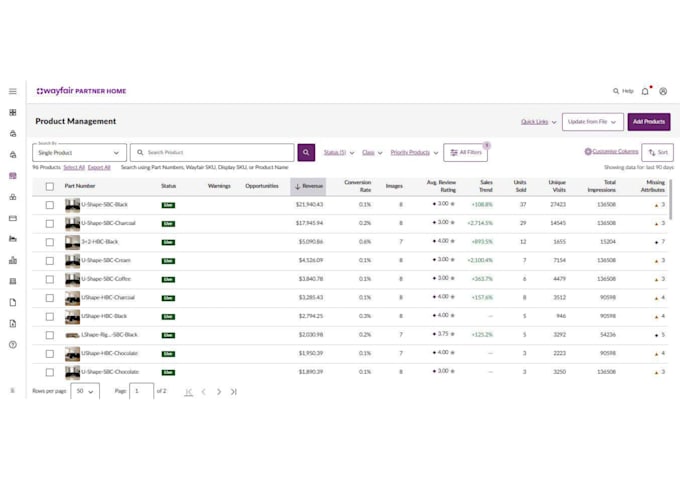Check the U-Shape-SBC-Charcoal row checkbox
680x480 pixels.
50,223
